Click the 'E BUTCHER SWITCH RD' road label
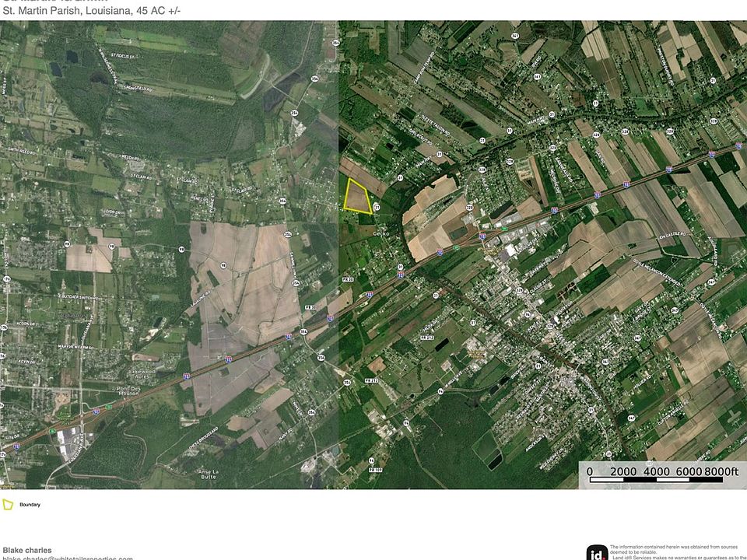This screenshot has width=747, height=560. click(79, 297)
